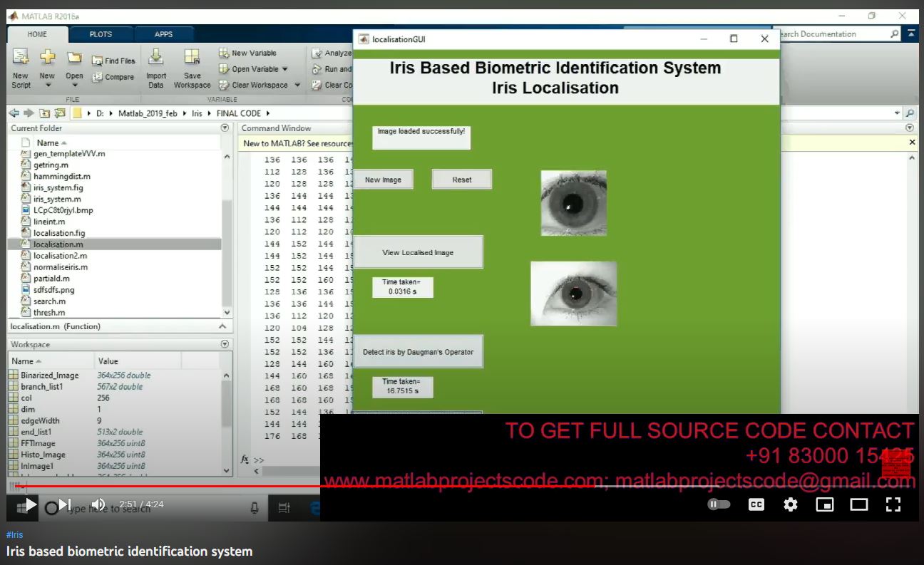The image size is (924, 565).
Task: Click the Matlab_2019_feb path segment
Action: click(147, 113)
